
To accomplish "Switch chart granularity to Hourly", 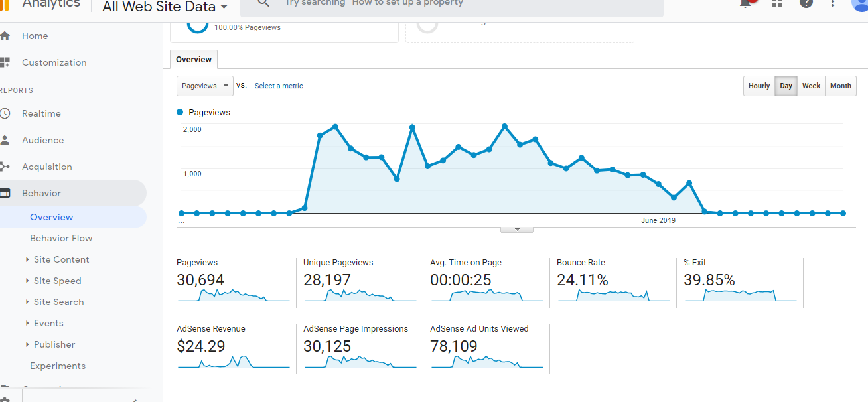I will [759, 86].
